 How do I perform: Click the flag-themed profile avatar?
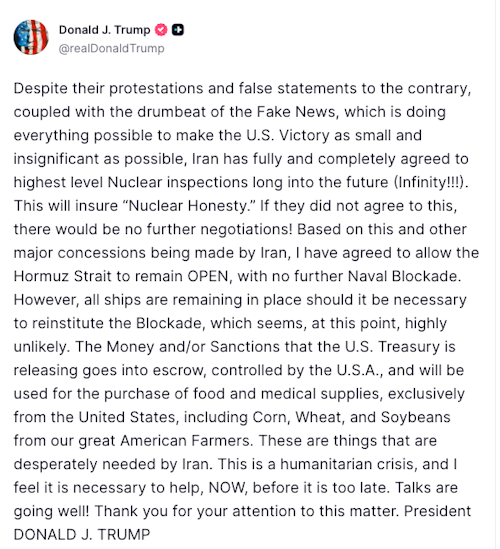31,37
